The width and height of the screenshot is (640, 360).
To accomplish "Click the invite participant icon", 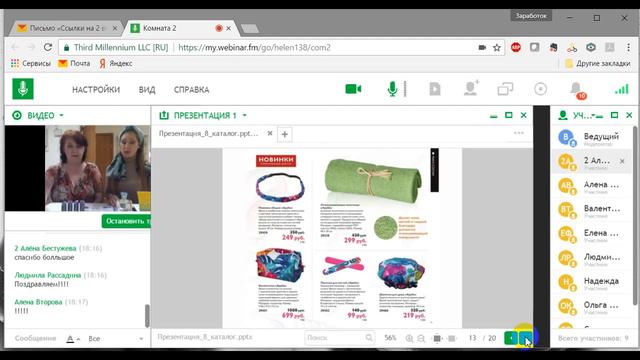I will (471, 89).
